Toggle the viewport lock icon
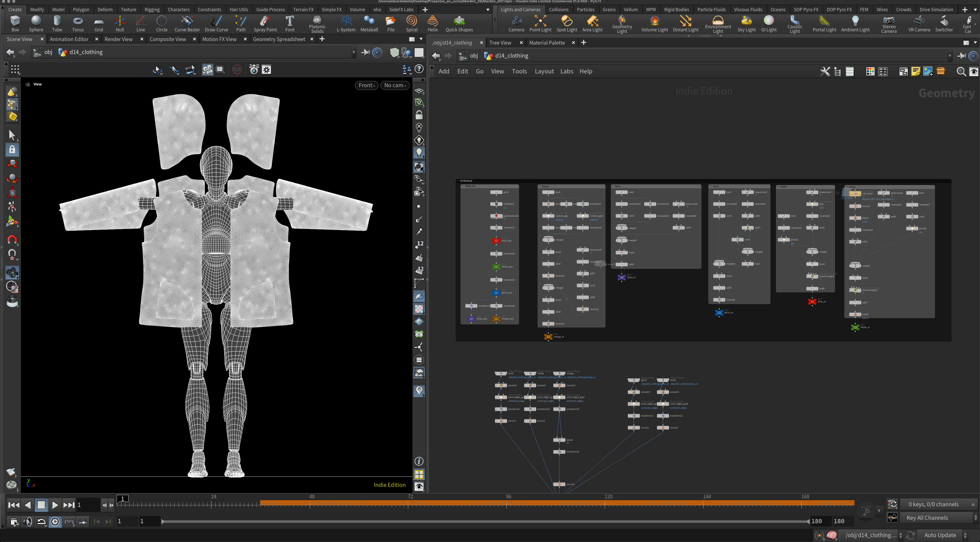 pos(419,115)
